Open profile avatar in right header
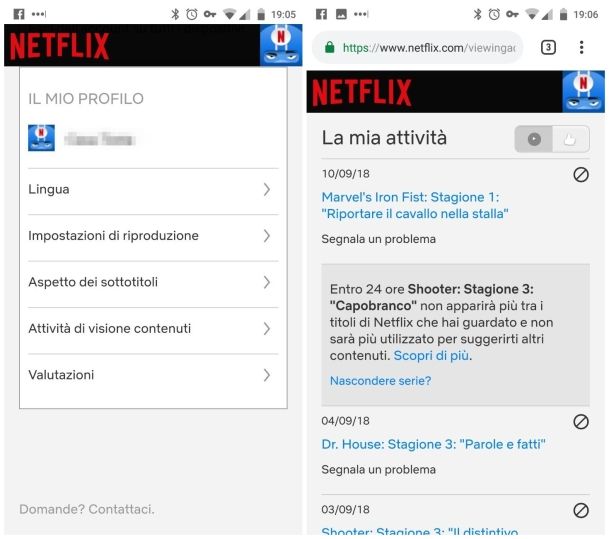 coord(583,92)
